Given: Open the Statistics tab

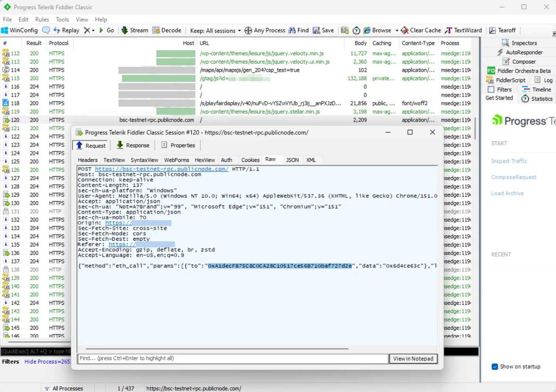Looking at the screenshot, I should [x=537, y=99].
